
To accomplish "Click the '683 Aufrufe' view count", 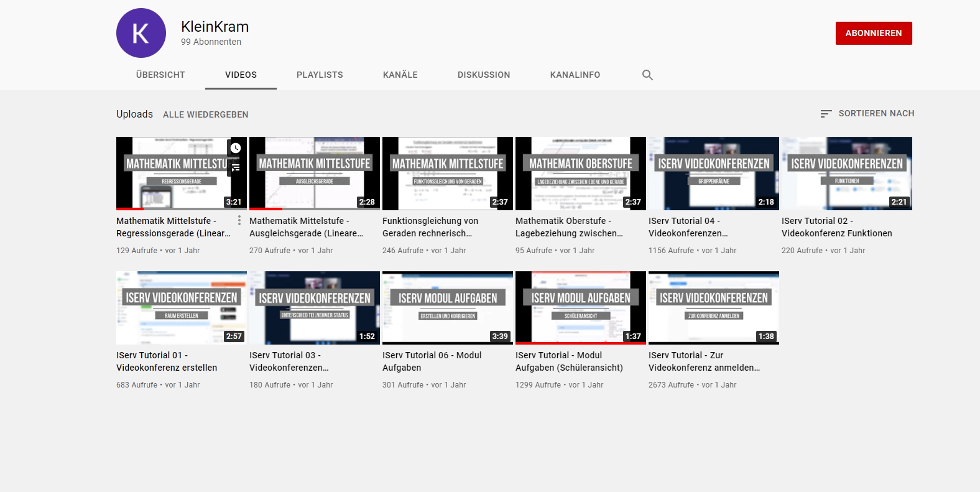I will 137,385.
